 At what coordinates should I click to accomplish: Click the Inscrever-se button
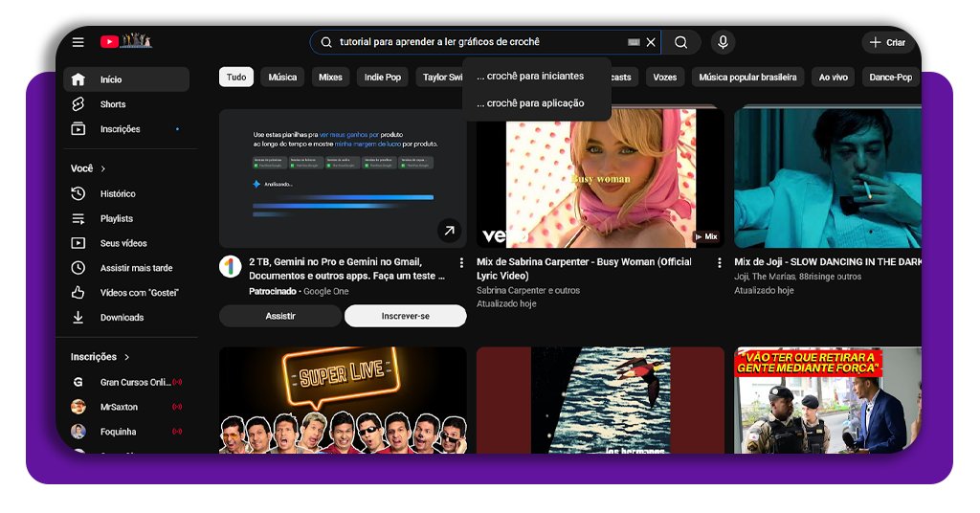point(405,316)
